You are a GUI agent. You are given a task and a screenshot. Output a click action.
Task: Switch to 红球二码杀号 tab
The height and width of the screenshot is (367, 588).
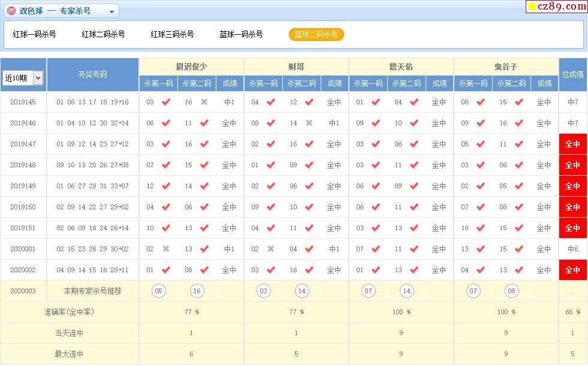[x=103, y=34]
